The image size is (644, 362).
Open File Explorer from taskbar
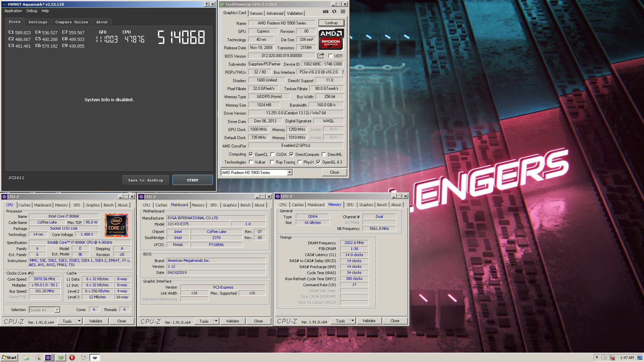[26, 358]
